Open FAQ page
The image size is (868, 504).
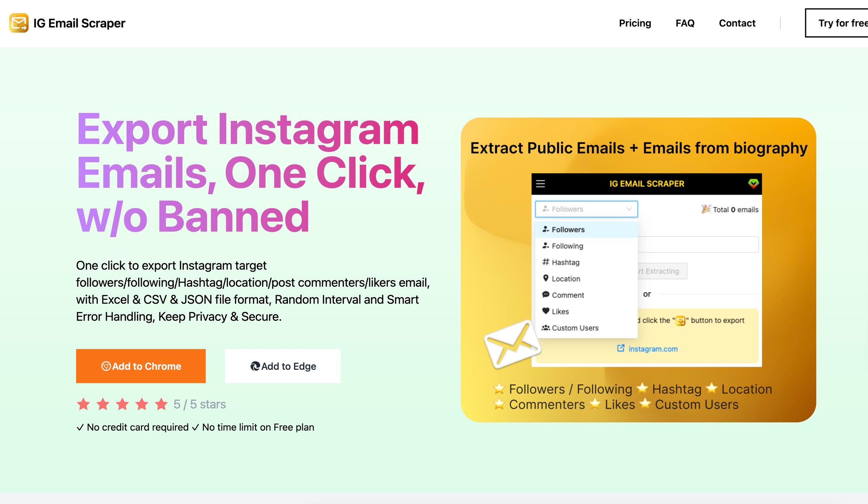click(x=685, y=23)
